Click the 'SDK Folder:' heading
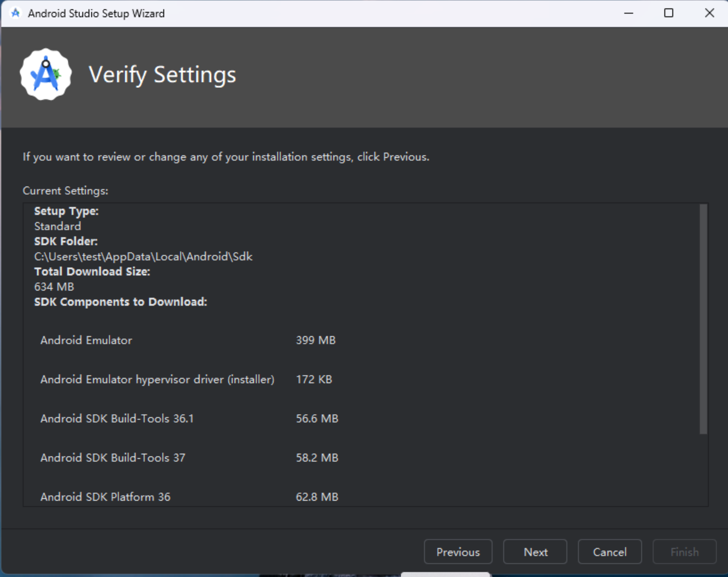728x577 pixels. point(66,241)
